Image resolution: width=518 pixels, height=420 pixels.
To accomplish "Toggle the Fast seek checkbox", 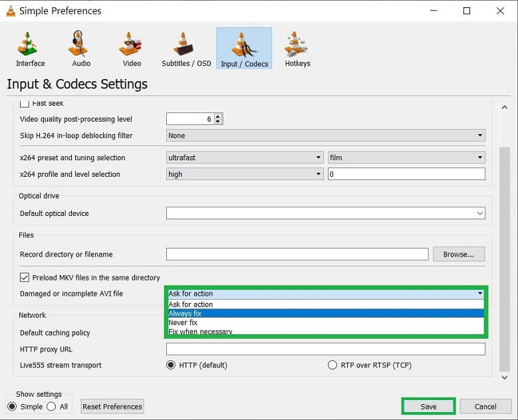I will [x=25, y=104].
